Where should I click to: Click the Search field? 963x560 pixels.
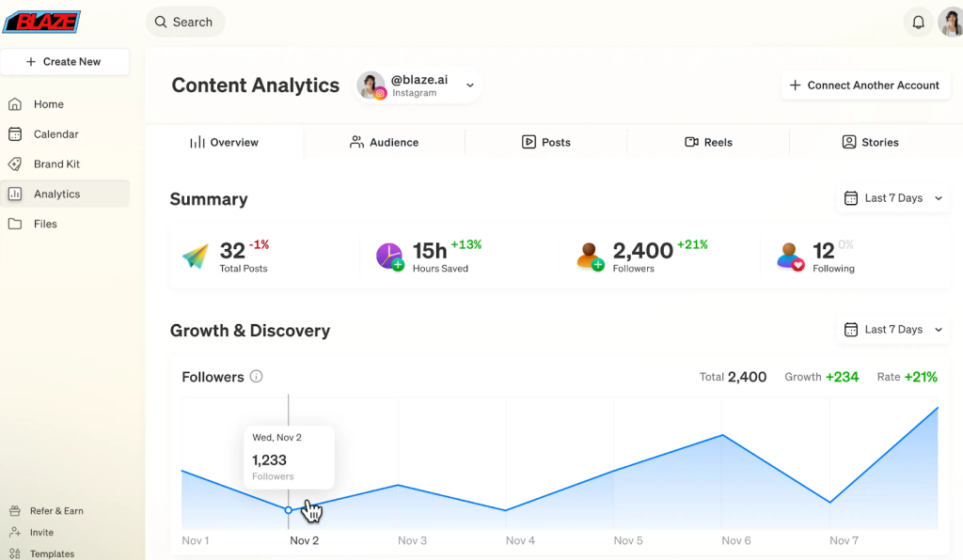185,22
